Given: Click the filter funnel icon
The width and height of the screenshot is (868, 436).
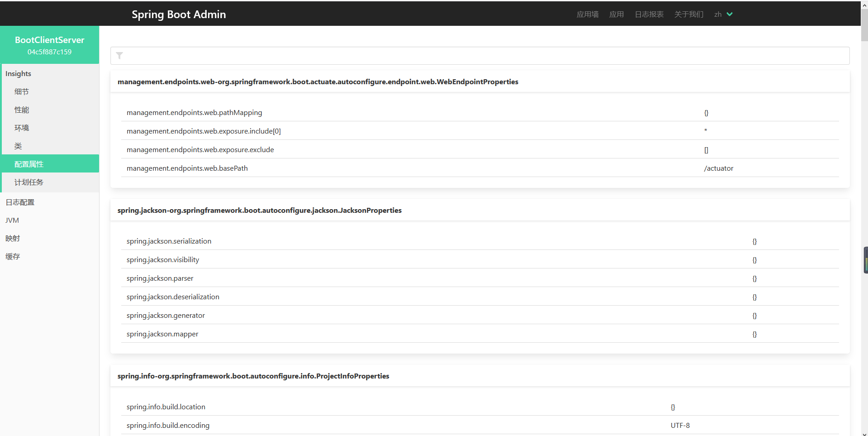Looking at the screenshot, I should tap(119, 56).
